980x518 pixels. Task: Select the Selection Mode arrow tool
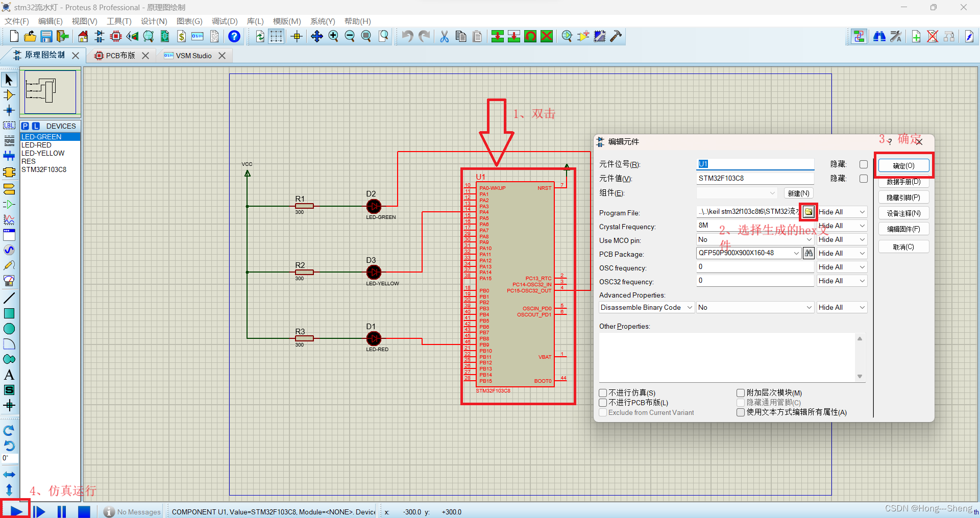point(9,80)
